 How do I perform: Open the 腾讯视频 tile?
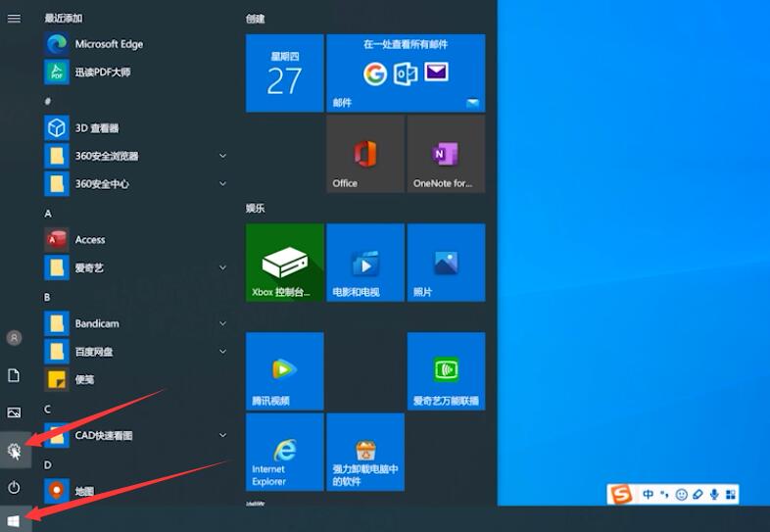pos(285,371)
